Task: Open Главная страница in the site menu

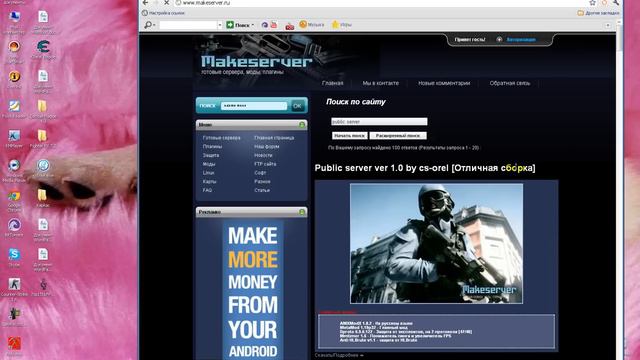Action: (274, 138)
